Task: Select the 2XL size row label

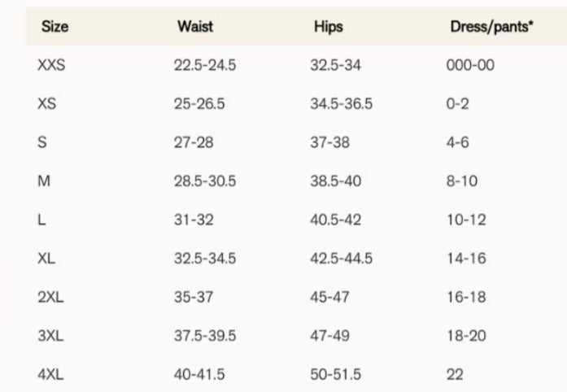Action: (x=50, y=297)
